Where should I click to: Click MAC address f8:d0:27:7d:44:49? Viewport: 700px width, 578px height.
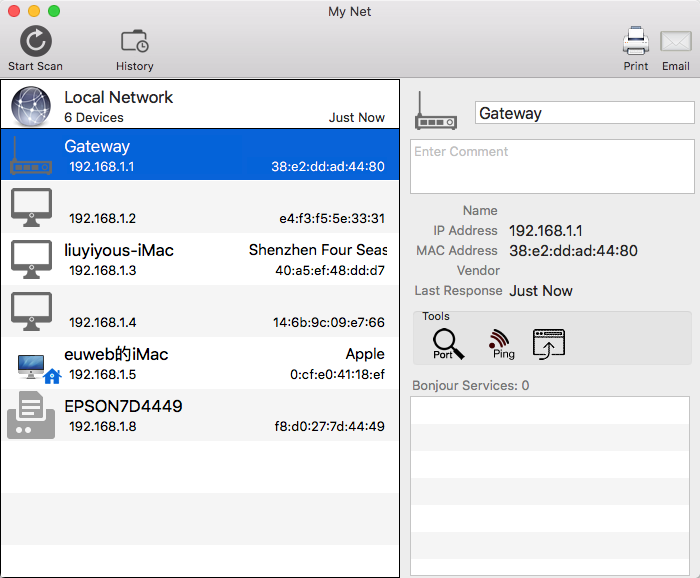(329, 426)
